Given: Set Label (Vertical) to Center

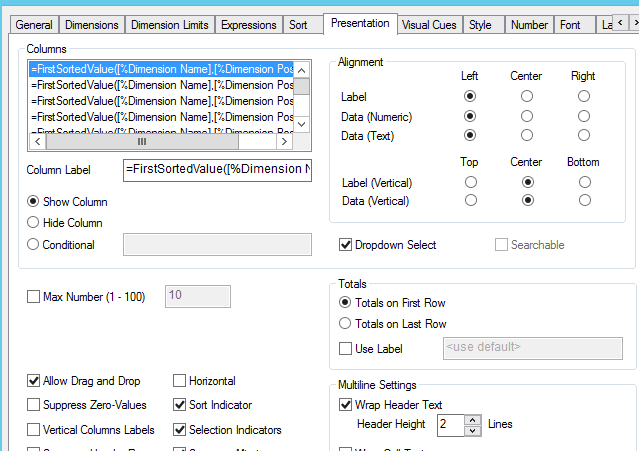Looking at the screenshot, I should [x=528, y=182].
